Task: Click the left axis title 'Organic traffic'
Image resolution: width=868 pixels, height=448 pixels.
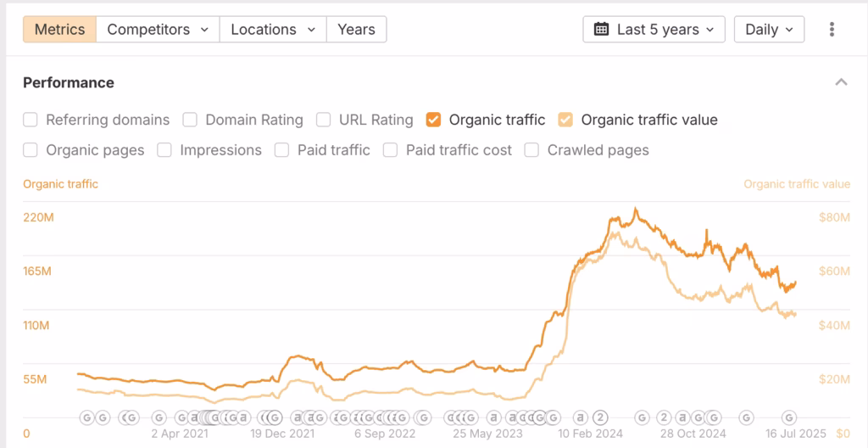Action: point(61,184)
